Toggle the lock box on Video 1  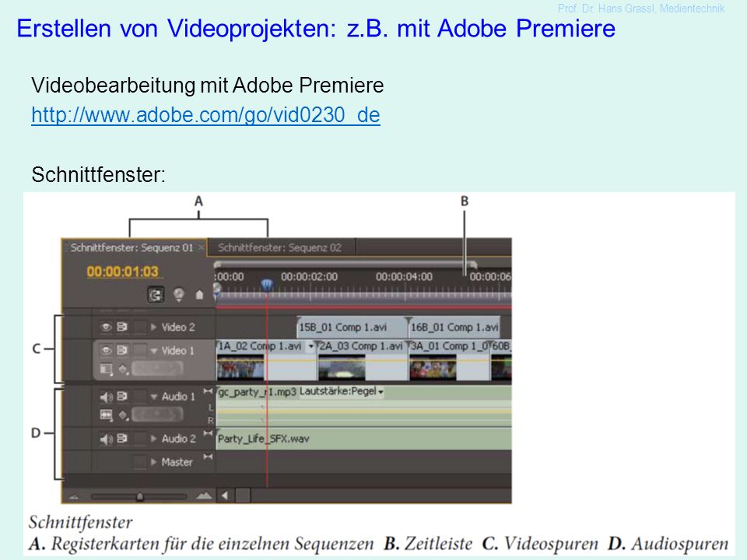click(x=139, y=350)
